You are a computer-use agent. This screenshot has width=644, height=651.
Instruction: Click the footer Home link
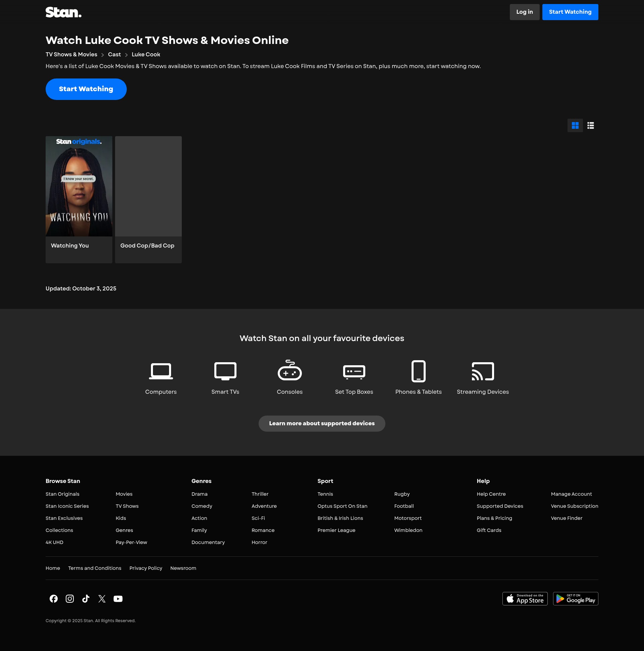pyautogui.click(x=53, y=568)
